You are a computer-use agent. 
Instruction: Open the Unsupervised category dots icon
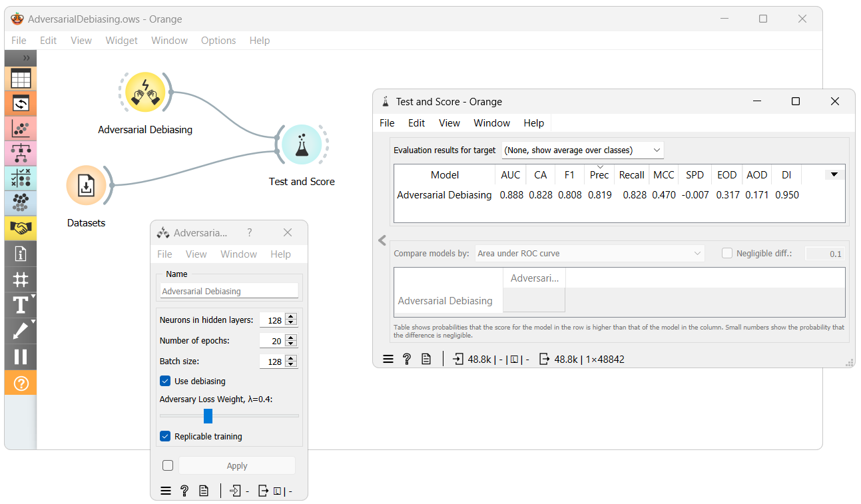point(21,203)
